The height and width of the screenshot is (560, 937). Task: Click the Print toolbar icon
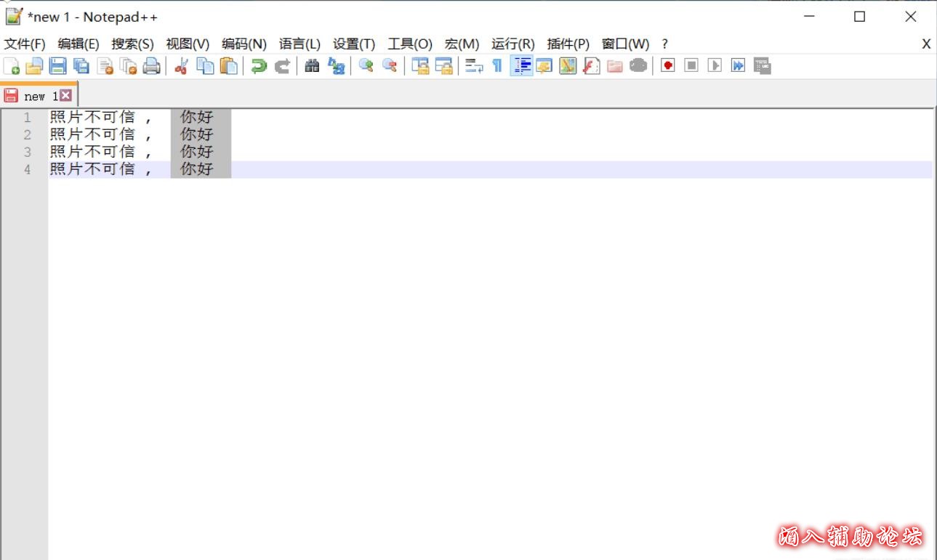click(151, 66)
